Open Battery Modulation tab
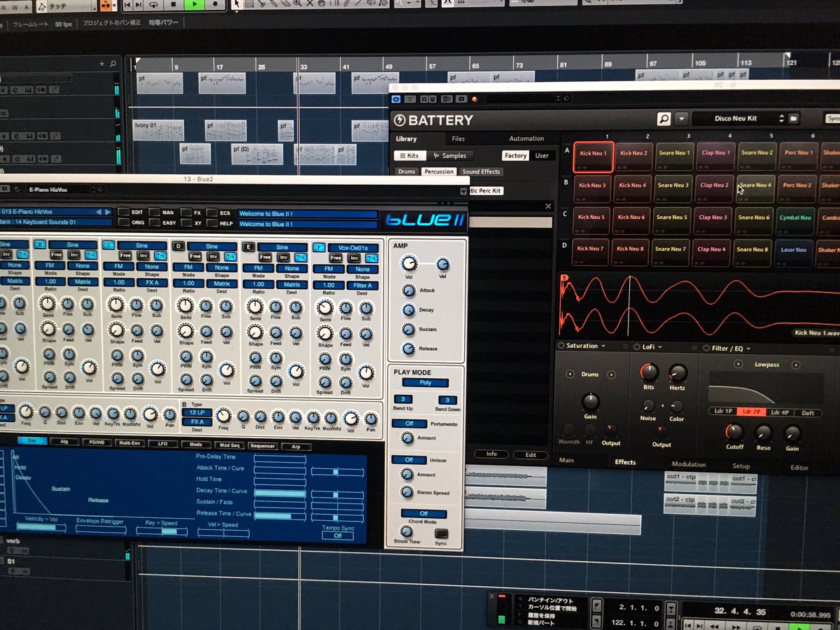Screen dimensions: 840x630 [689, 464]
